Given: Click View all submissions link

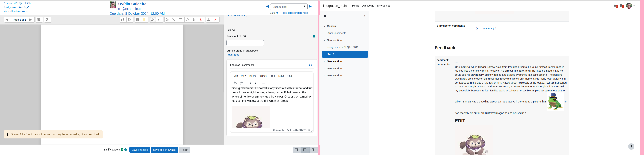Looking at the screenshot, I should [15, 11].
